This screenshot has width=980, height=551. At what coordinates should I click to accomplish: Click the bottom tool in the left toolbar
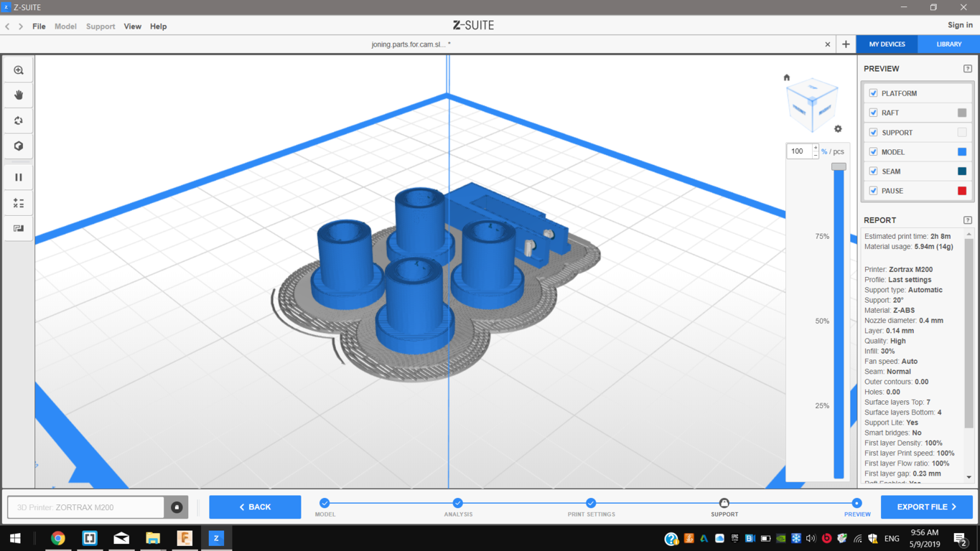coord(19,228)
